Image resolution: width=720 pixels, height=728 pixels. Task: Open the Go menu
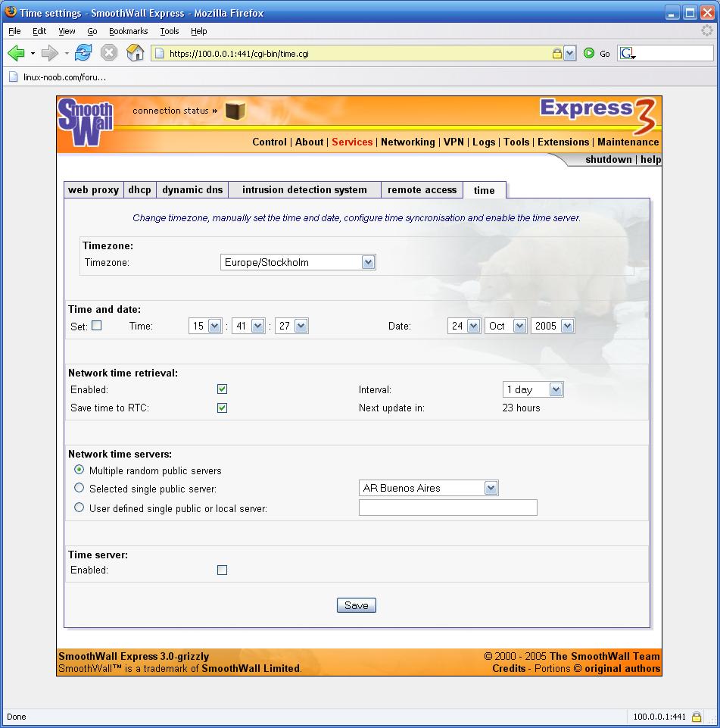[x=92, y=31]
